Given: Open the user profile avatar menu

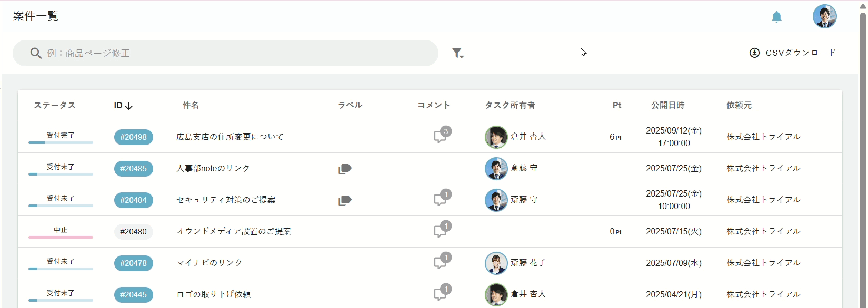Looking at the screenshot, I should [824, 16].
